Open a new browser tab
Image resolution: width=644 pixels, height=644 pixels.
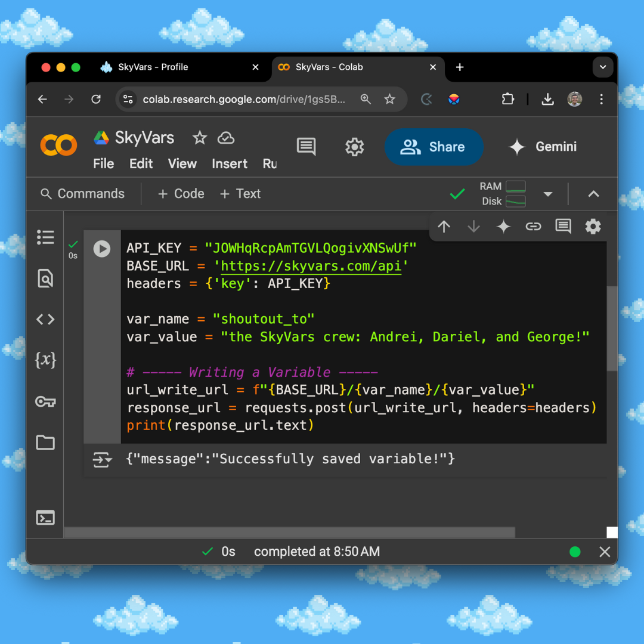(x=460, y=67)
